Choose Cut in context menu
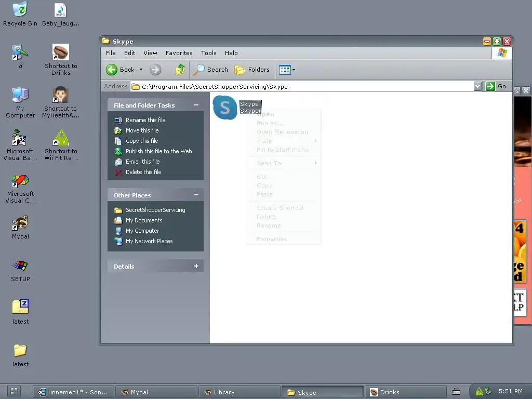Screen dimensions: 532x399 pyautogui.click(x=284, y=177)
